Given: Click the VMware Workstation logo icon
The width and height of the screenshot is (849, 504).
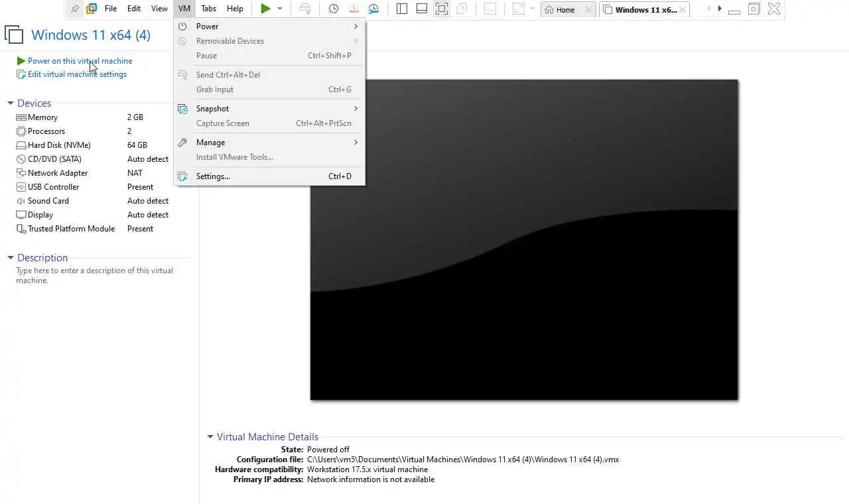Looking at the screenshot, I should point(92,9).
